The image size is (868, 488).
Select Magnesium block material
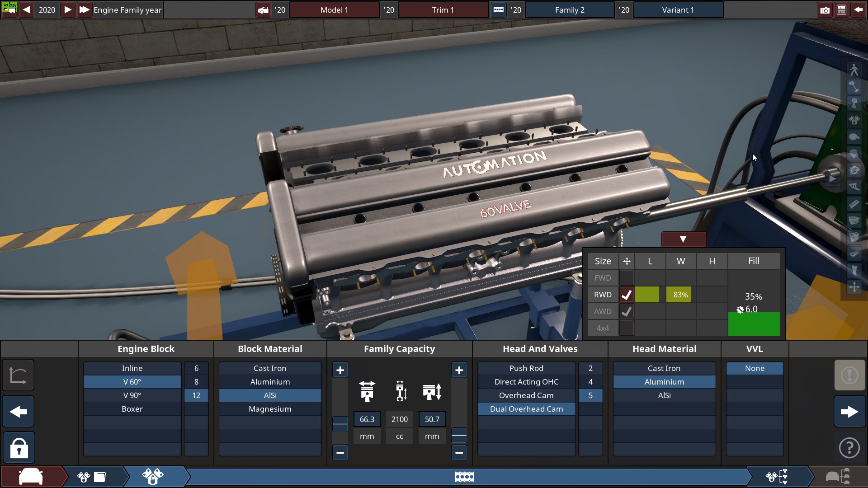click(x=270, y=409)
